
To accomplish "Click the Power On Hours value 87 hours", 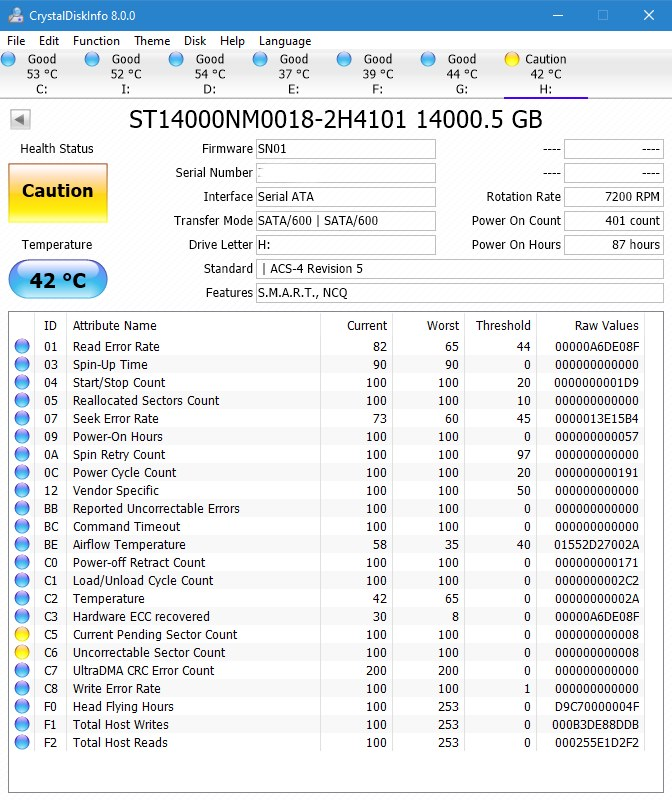I will 614,245.
